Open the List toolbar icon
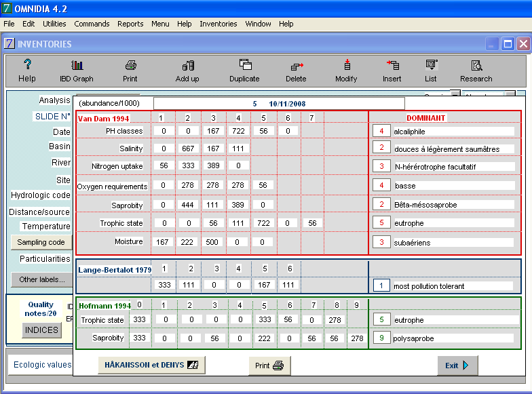 coord(432,64)
